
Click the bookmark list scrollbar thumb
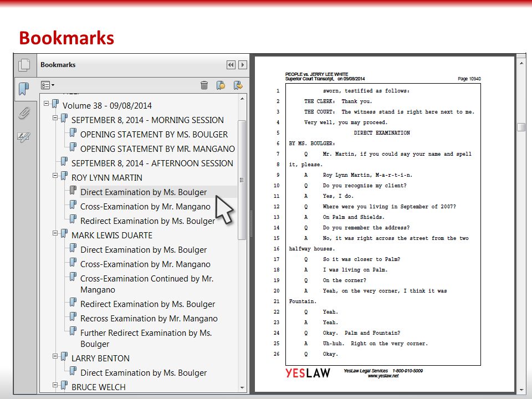tap(242, 180)
